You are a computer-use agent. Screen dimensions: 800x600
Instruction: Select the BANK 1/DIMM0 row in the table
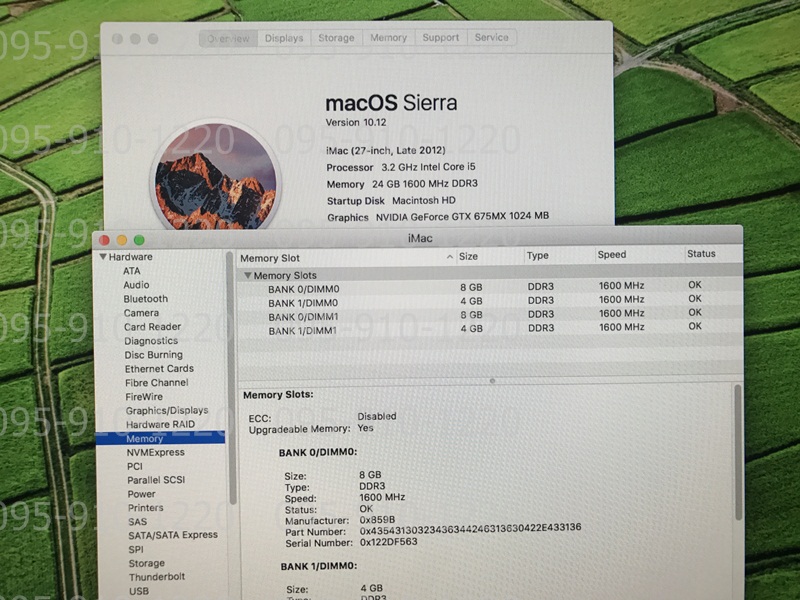489,302
